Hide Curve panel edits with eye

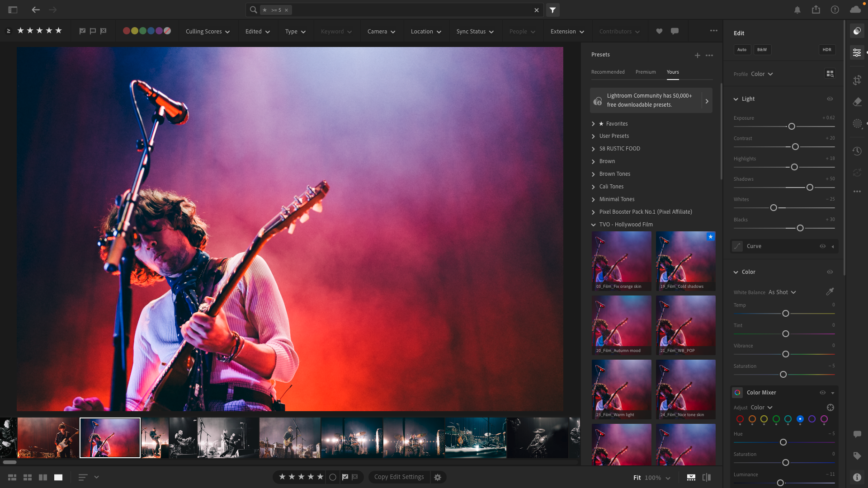pos(822,246)
